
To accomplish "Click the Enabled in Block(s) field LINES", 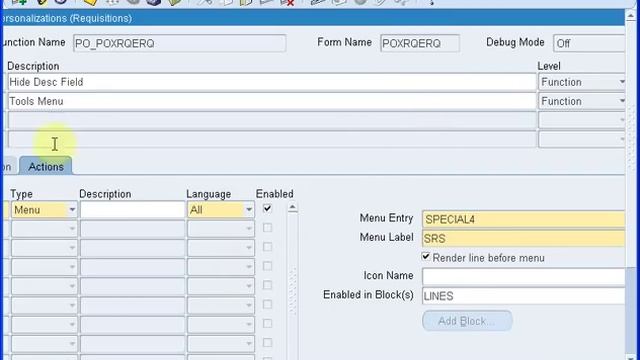I will [x=524, y=296].
